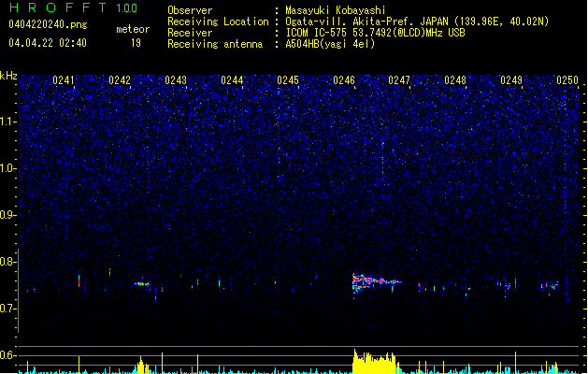Click the 0.9 kHz frequency axis label
588x374 pixels.
(x=7, y=215)
